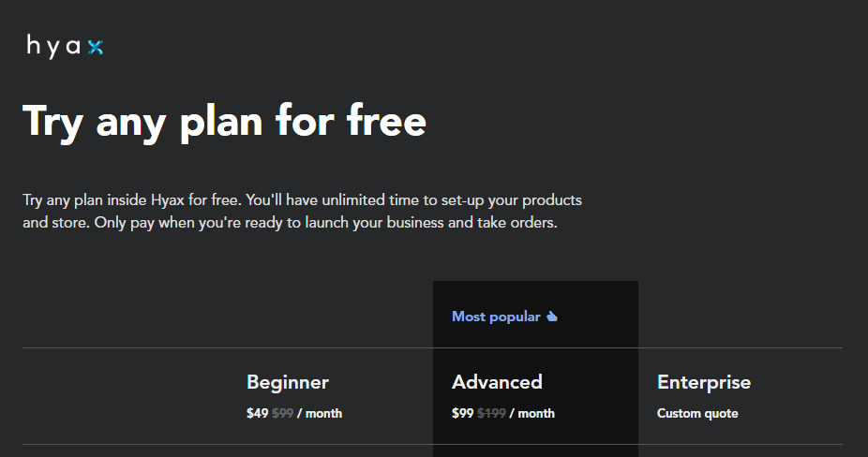Viewport: 868px width, 457px height.
Task: Click the word 'free' in the headline
Action: [386, 120]
